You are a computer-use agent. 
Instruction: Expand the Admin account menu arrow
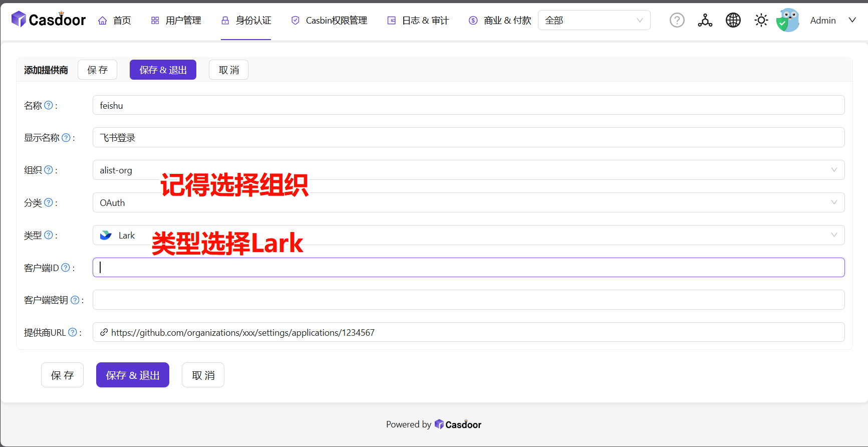tap(852, 20)
